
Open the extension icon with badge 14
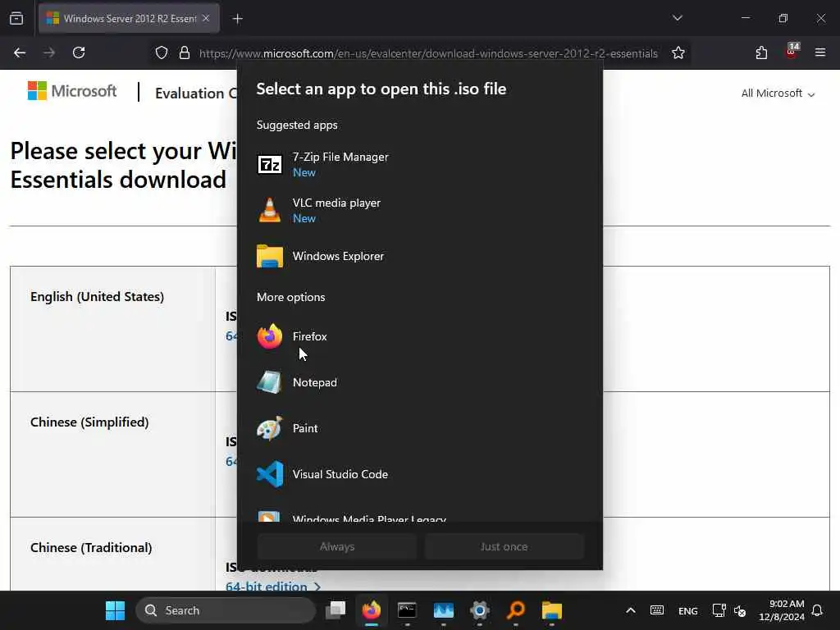click(792, 52)
